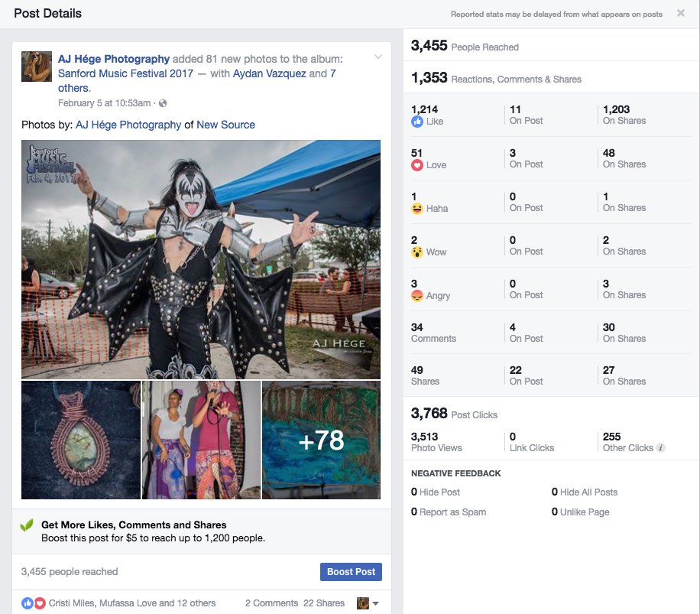The width and height of the screenshot is (700, 614).
Task: Open the main KISS costume photo
Action: (201, 259)
